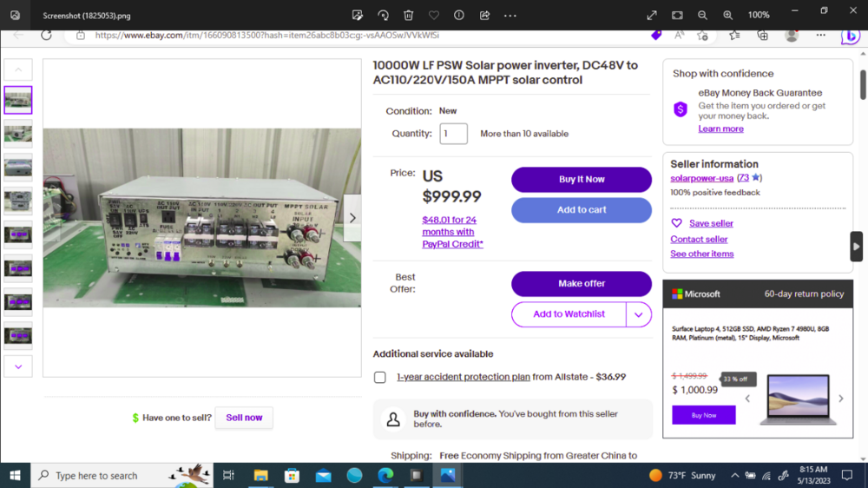Open browser favorites star list icon
868x488 pixels.
[x=734, y=36]
